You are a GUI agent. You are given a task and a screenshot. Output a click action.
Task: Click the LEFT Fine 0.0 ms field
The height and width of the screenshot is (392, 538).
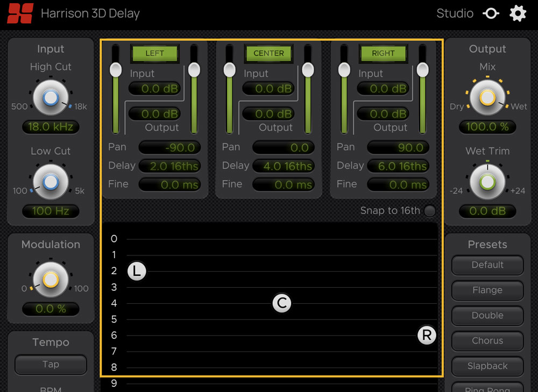tap(169, 184)
